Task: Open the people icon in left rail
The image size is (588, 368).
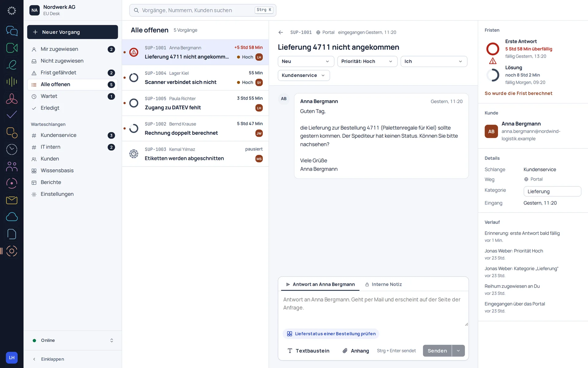Action: click(12, 167)
